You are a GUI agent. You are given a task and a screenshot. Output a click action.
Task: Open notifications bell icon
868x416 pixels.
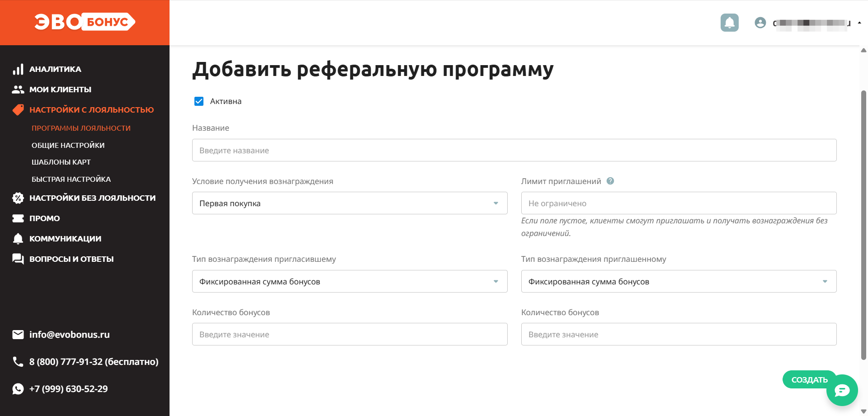[x=729, y=23]
